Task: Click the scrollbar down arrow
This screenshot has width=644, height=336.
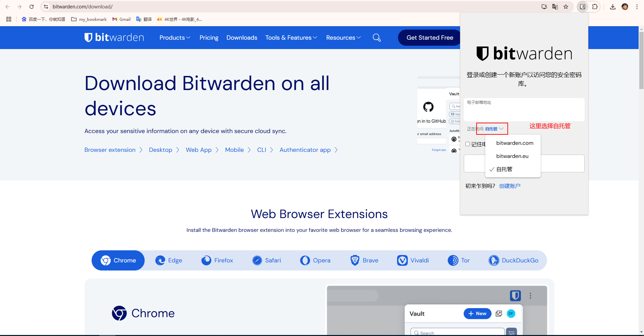Action: click(x=641, y=332)
